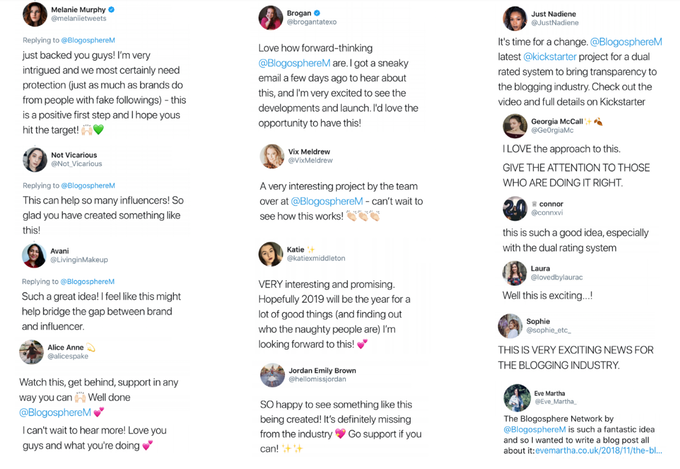Open Not Vicarious's profile picture

coord(35,159)
